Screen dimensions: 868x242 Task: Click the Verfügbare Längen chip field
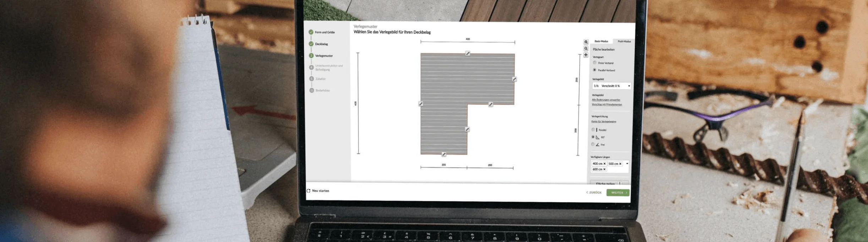609,167
